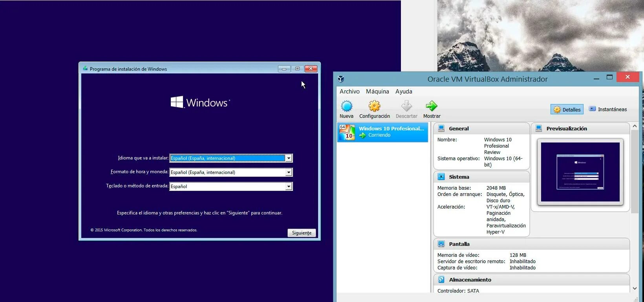Open Formato de hora y moneda dropdown
The image size is (644, 302).
tap(289, 172)
